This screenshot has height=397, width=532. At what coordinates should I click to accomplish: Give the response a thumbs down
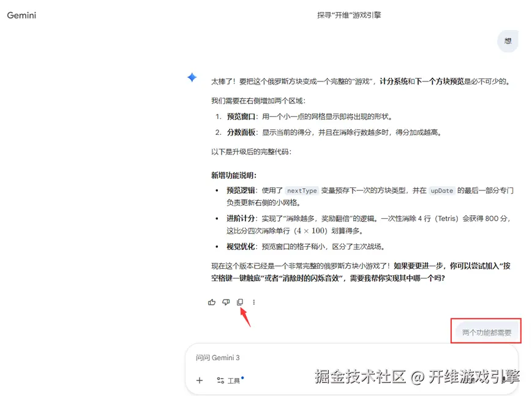point(226,302)
